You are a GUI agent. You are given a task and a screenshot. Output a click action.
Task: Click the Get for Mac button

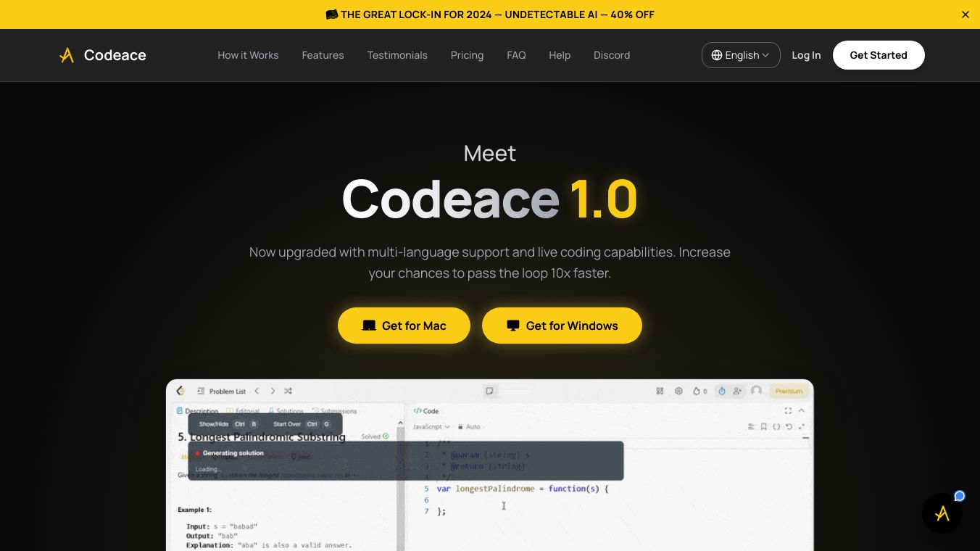tap(404, 326)
